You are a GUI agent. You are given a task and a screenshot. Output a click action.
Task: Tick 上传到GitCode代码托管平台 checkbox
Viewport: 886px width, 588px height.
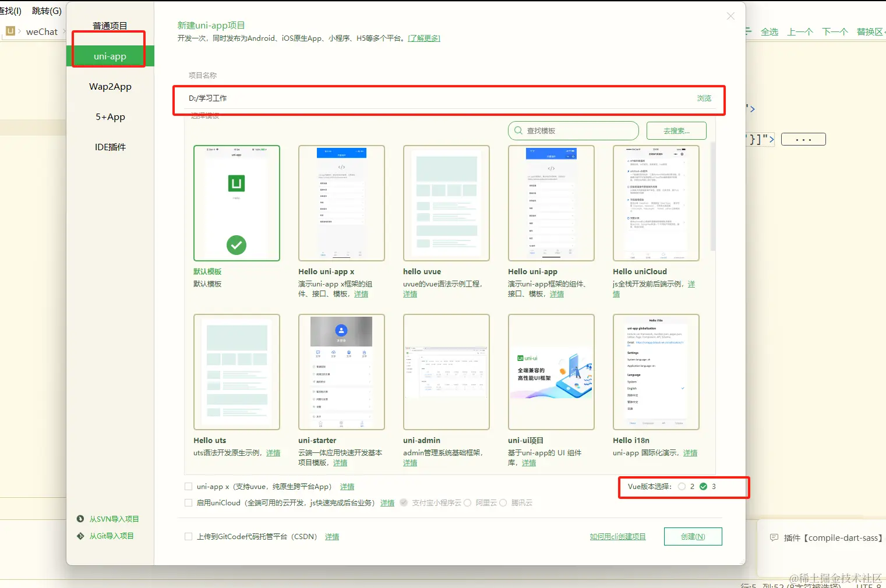coord(188,537)
